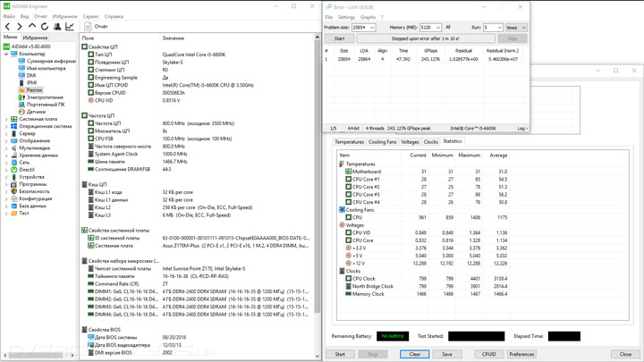Viewport: 644px width, 362px height.
Task: Click the Up arrow navigation icon
Action: 32,27
